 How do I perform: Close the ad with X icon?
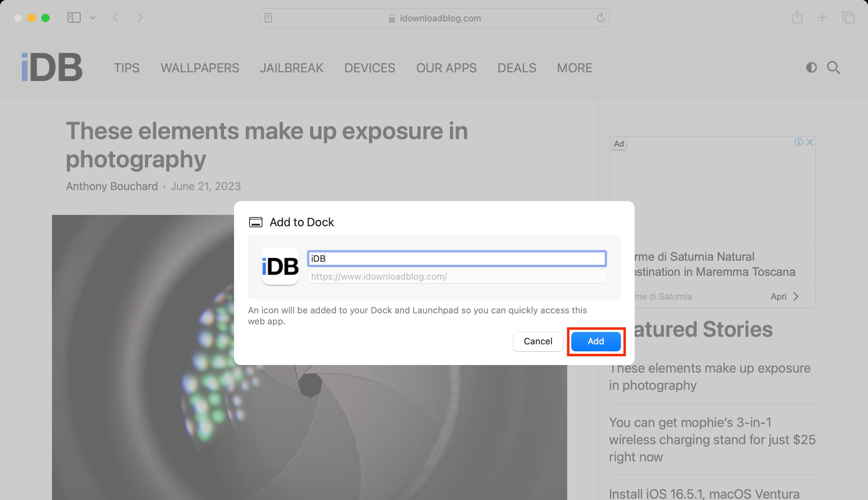pos(809,142)
